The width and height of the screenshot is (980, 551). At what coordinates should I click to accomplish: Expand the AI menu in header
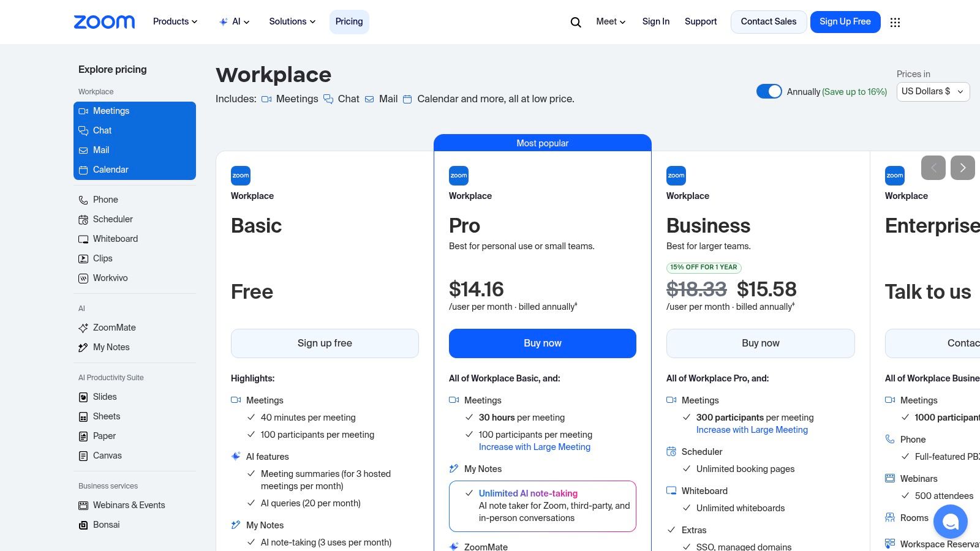coord(235,21)
